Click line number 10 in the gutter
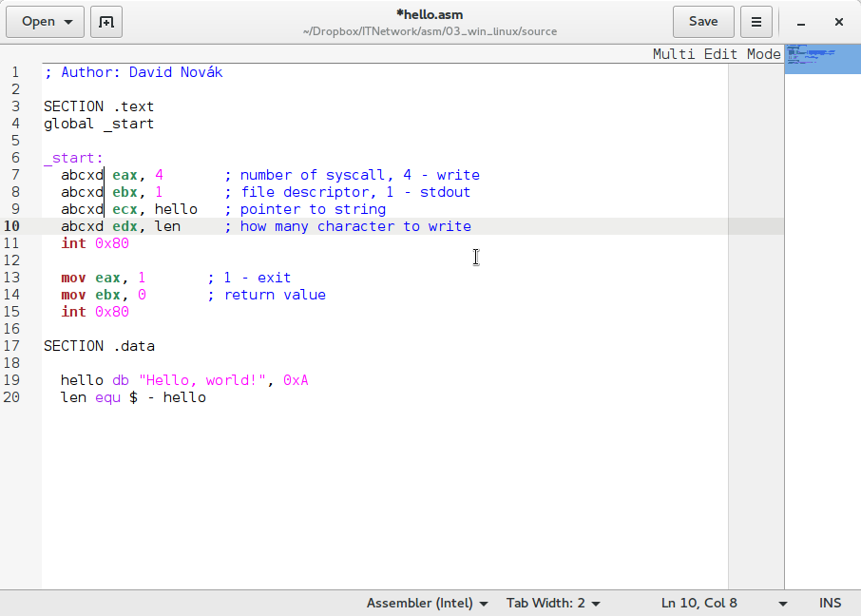This screenshot has width=861, height=616. (11, 226)
